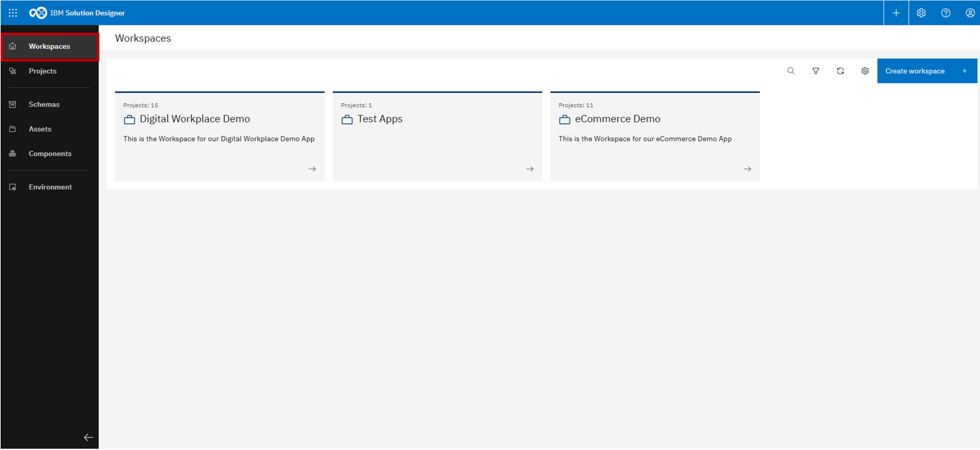Viewport: 980px width, 450px height.
Task: Click the briefcase icon on the Test Apps card
Action: [347, 119]
